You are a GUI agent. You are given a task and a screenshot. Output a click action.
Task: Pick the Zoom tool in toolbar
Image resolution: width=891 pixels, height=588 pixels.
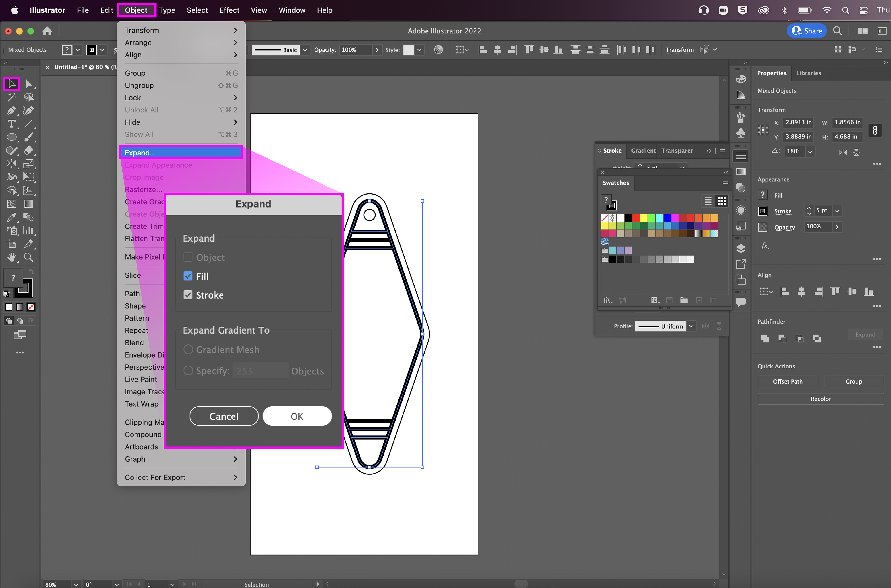coord(28,257)
